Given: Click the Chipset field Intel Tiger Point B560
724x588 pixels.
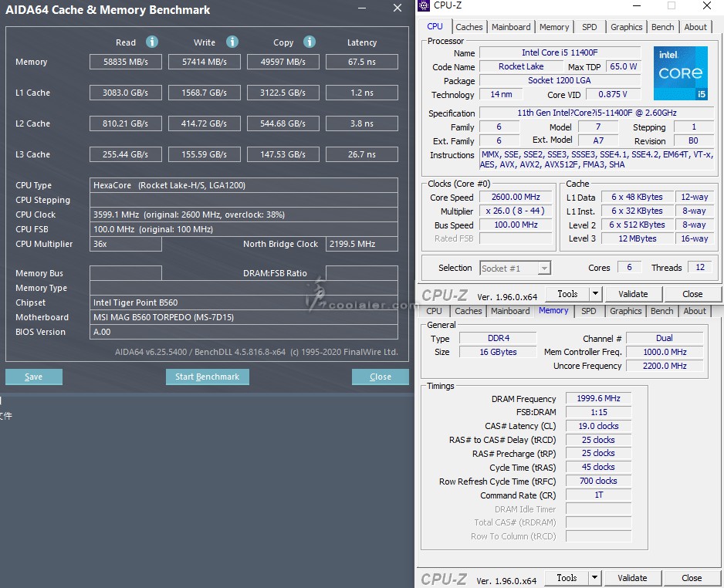Looking at the screenshot, I should pos(244,302).
